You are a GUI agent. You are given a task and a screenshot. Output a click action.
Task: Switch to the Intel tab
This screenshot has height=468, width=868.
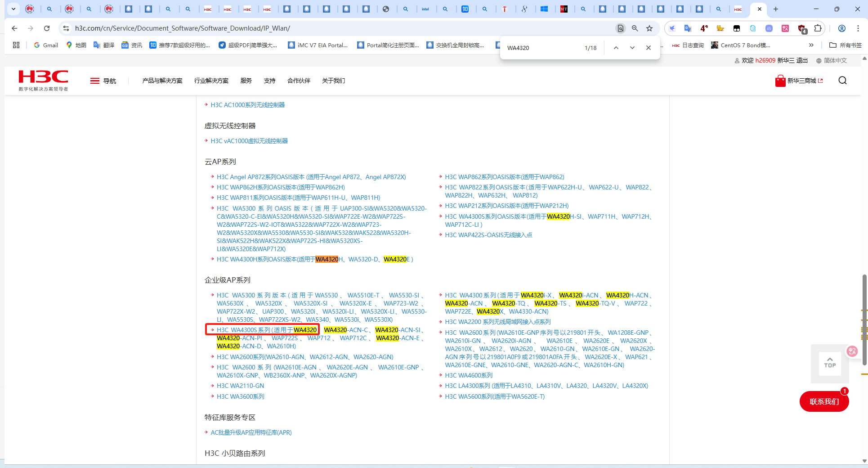[425, 9]
